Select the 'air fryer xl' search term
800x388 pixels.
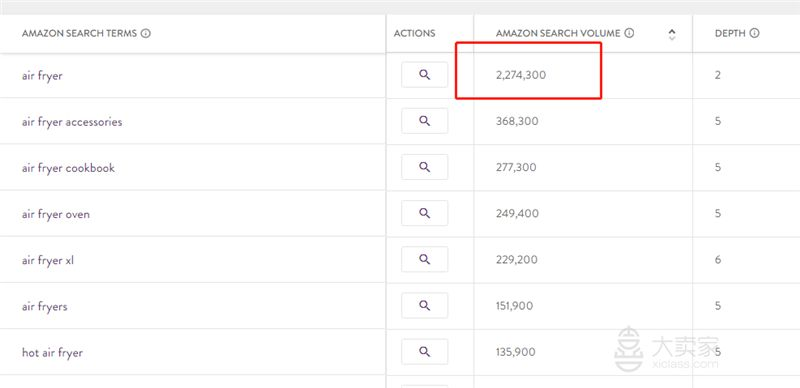point(48,260)
